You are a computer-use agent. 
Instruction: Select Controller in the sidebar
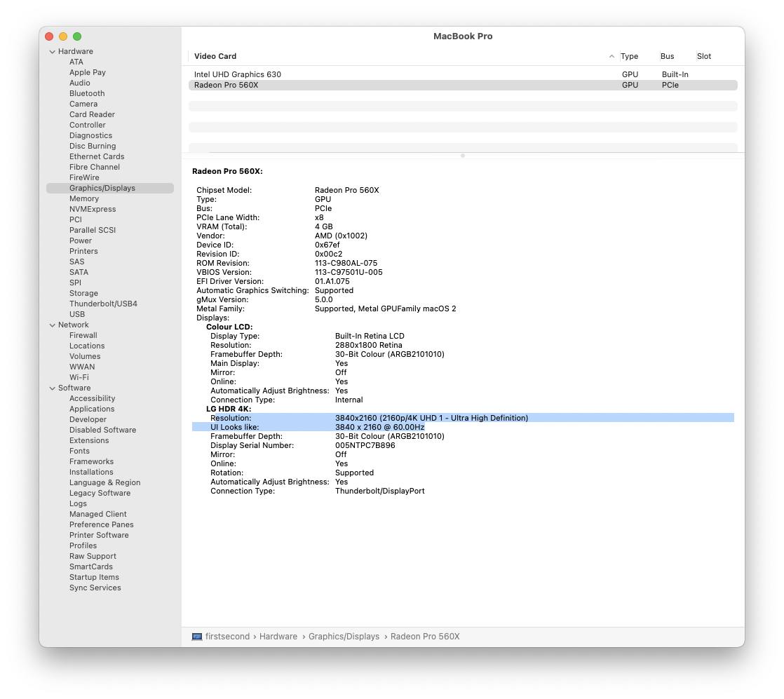pyautogui.click(x=88, y=125)
